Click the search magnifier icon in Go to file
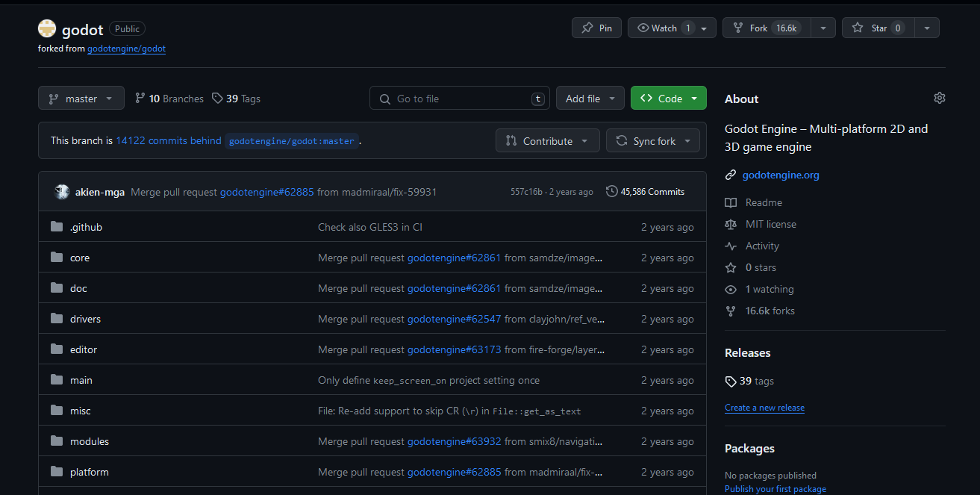Viewport: 980px width, 495px height. coord(385,99)
